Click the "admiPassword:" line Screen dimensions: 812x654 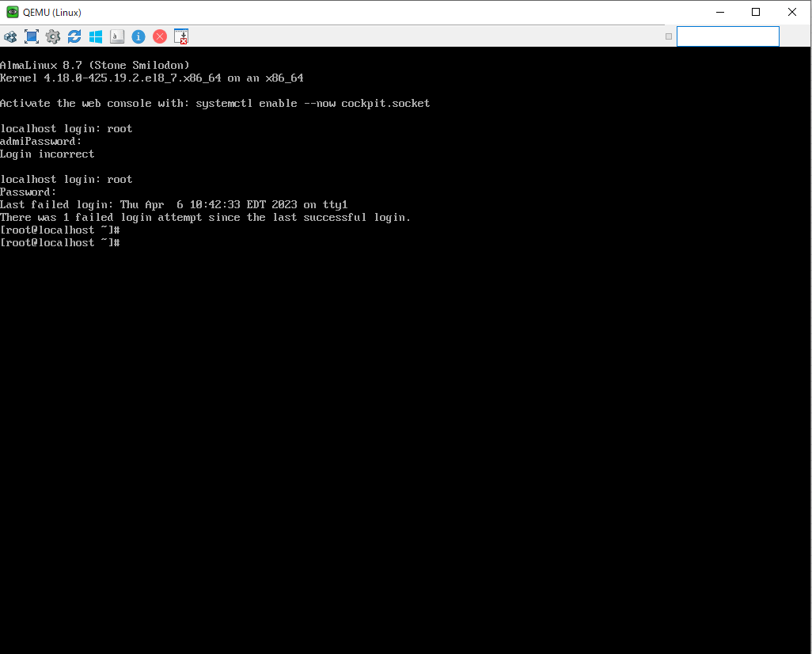(x=41, y=142)
